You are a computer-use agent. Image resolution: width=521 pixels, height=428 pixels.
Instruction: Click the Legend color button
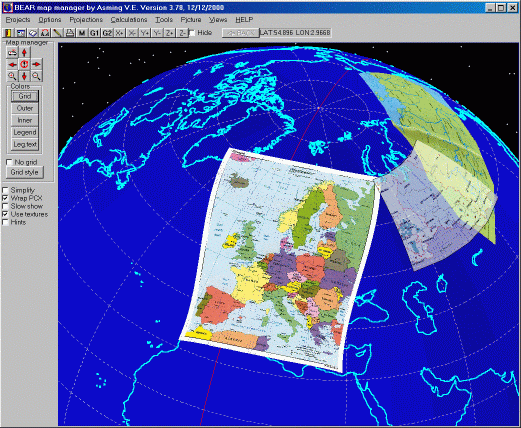click(x=25, y=132)
